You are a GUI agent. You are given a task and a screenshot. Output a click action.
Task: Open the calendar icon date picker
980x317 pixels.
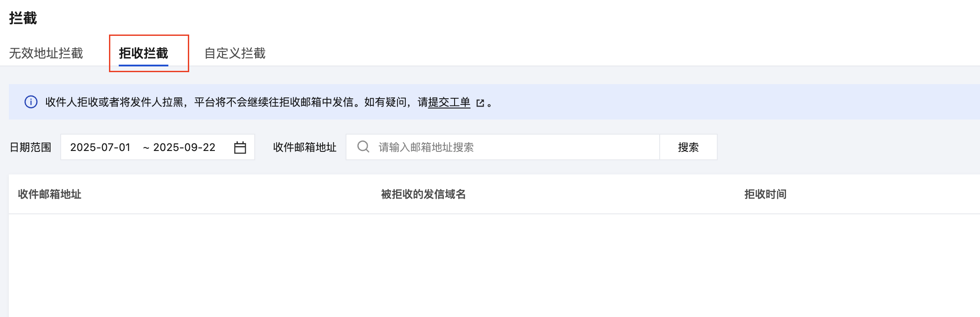240,147
